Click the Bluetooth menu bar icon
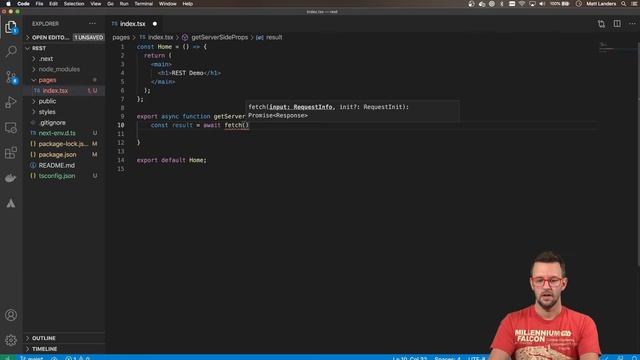This screenshot has height=360, width=640. [x=502, y=4]
